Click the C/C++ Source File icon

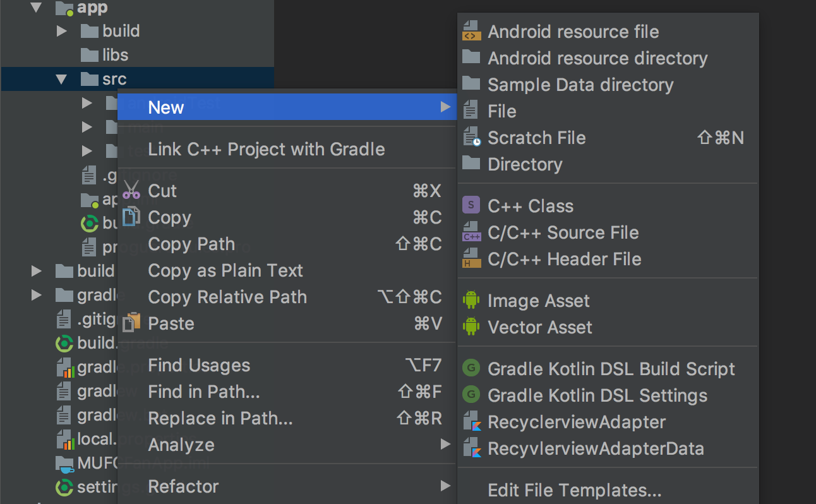point(471,232)
